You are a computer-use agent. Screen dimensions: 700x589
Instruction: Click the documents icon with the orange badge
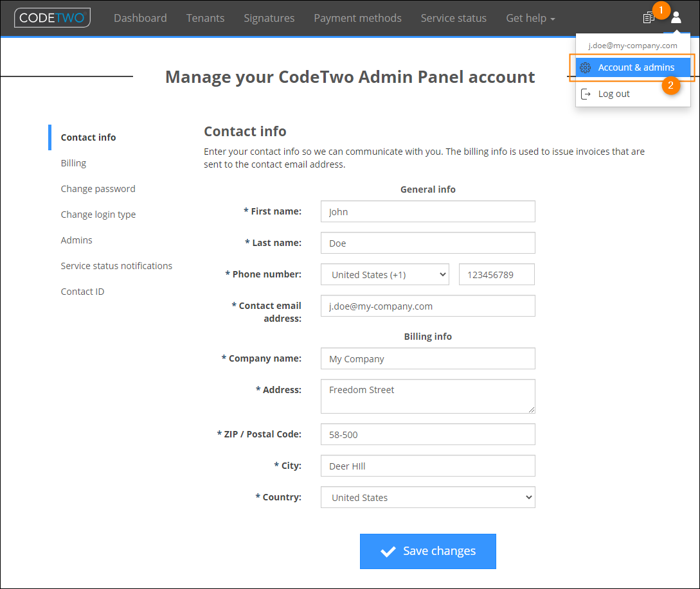[x=649, y=17]
